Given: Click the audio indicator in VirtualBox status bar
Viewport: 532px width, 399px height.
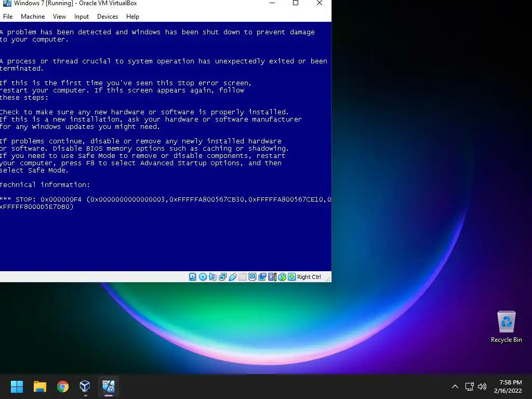Looking at the screenshot, I should (212, 277).
